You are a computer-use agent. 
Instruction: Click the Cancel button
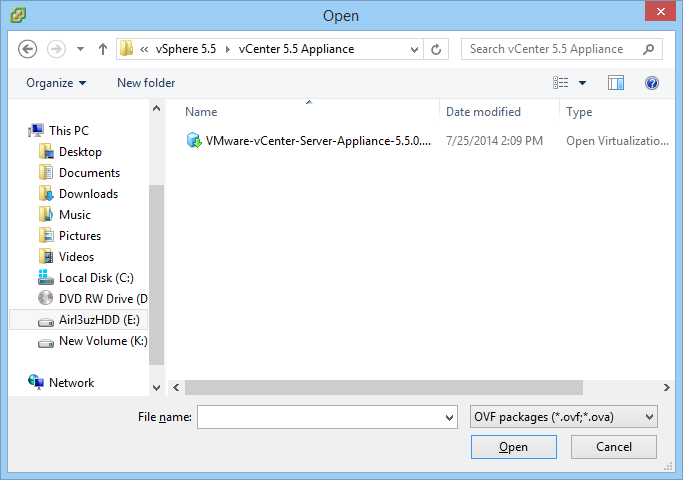614,447
